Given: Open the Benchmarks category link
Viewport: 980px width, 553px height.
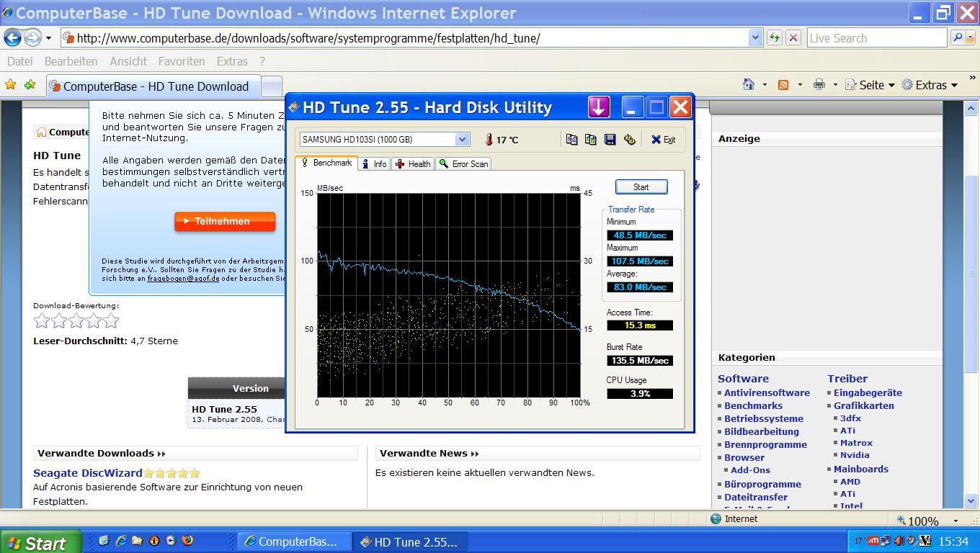Looking at the screenshot, I should click(753, 406).
